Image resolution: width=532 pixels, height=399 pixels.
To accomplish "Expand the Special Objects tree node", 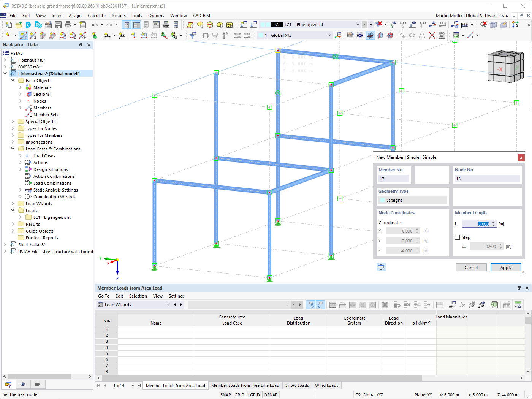I will (13, 122).
